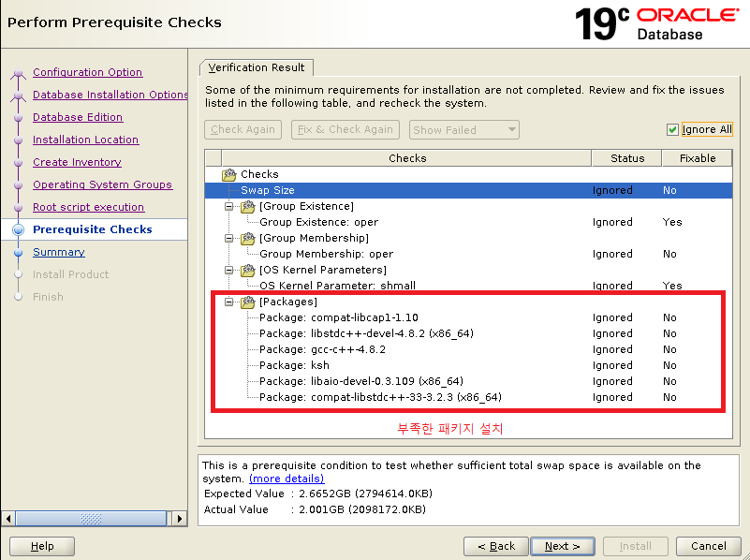The height and width of the screenshot is (560, 750).
Task: Click the Help button
Action: click(42, 546)
